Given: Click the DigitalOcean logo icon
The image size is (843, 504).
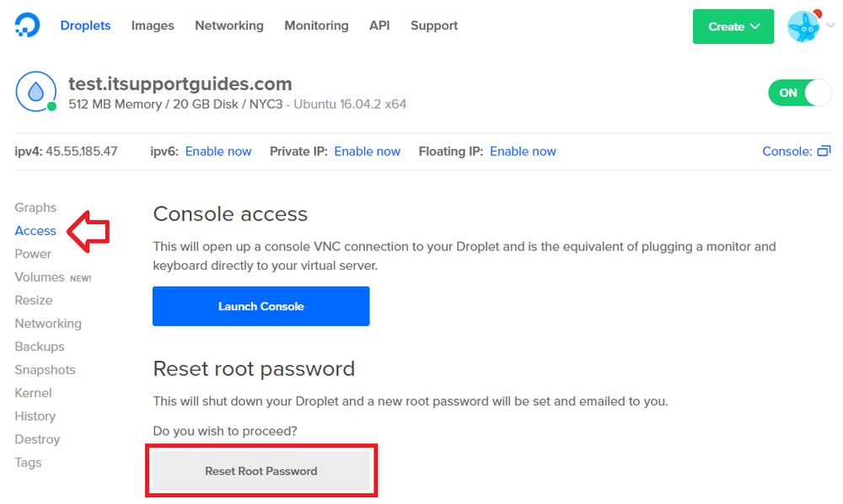Looking at the screenshot, I should click(27, 25).
